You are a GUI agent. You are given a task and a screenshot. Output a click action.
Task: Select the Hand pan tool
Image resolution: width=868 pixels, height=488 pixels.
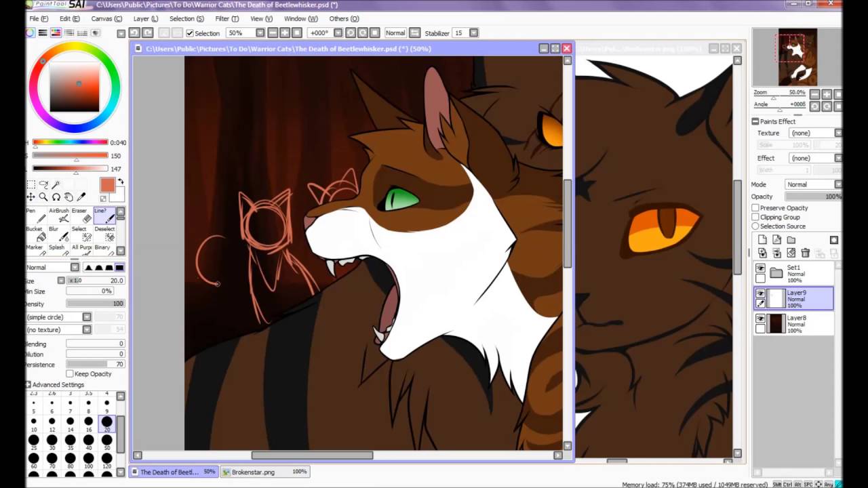68,197
